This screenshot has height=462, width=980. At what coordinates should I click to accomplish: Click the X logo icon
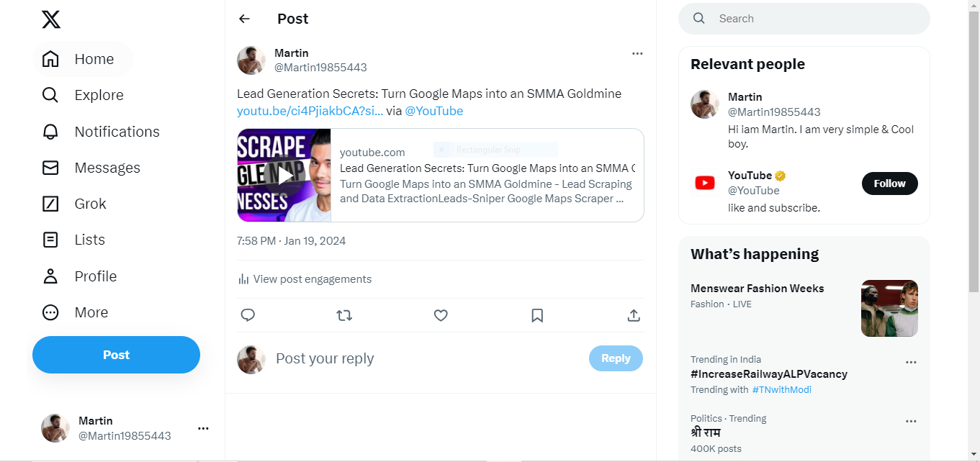[51, 19]
